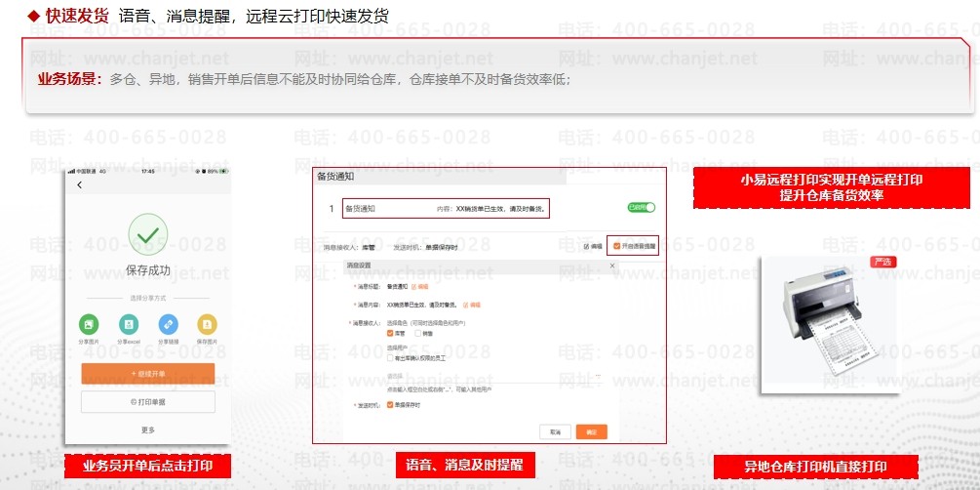Check 有出库确认权限的员工 checkbox

click(391, 358)
